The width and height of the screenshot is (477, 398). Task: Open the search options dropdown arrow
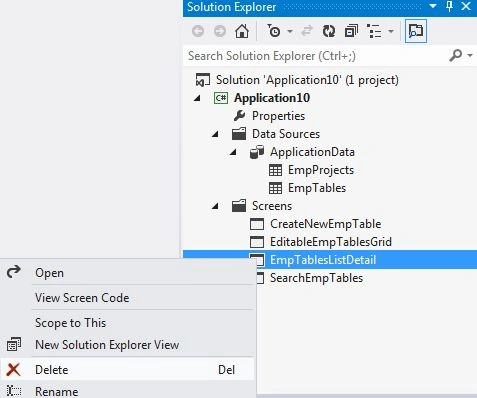[470, 55]
